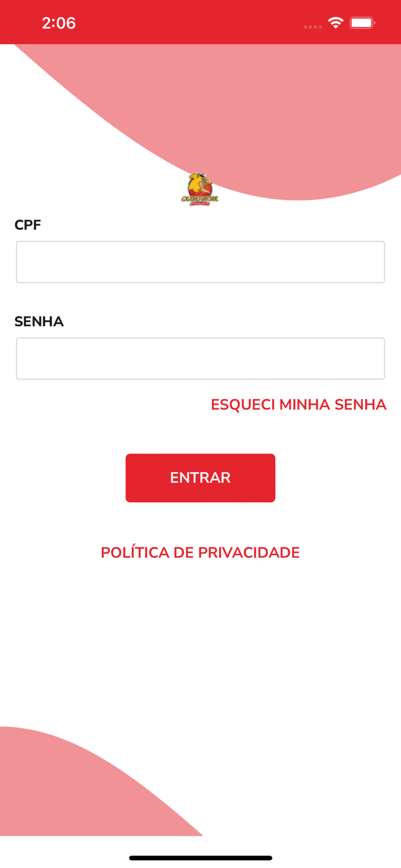
Task: Tap the 2:06 clock in status bar
Action: point(58,22)
